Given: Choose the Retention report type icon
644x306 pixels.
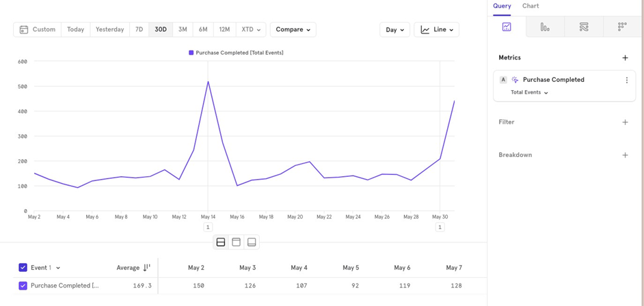Looking at the screenshot, I should click(x=622, y=27).
